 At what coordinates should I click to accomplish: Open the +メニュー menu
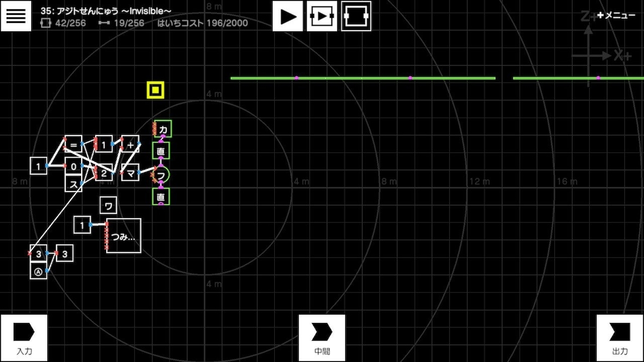(616, 16)
